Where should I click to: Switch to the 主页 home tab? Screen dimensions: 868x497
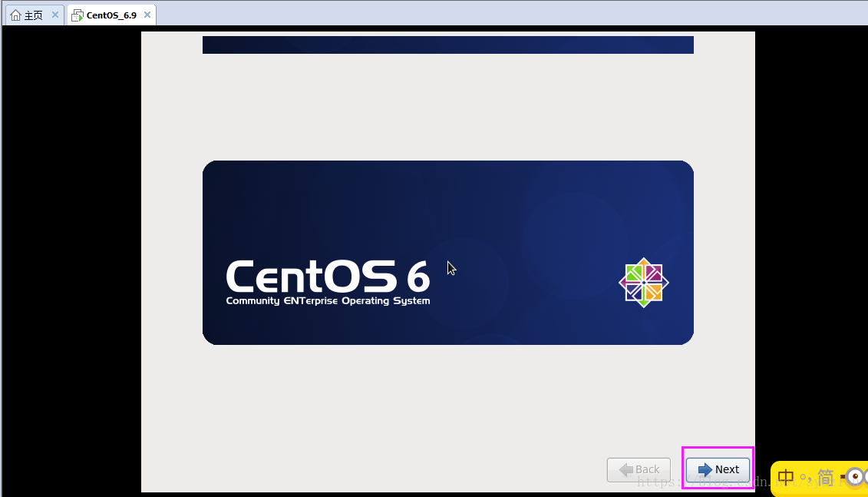34,15
